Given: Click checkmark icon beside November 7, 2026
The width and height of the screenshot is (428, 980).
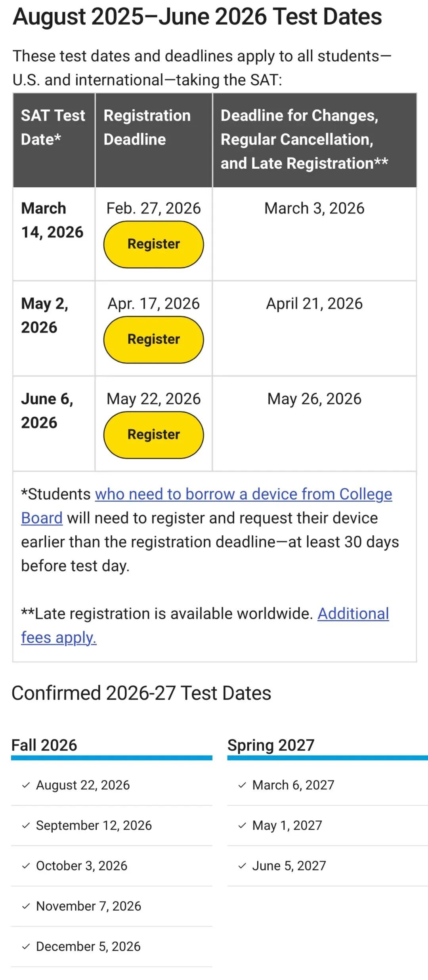Looking at the screenshot, I should pos(26,906).
